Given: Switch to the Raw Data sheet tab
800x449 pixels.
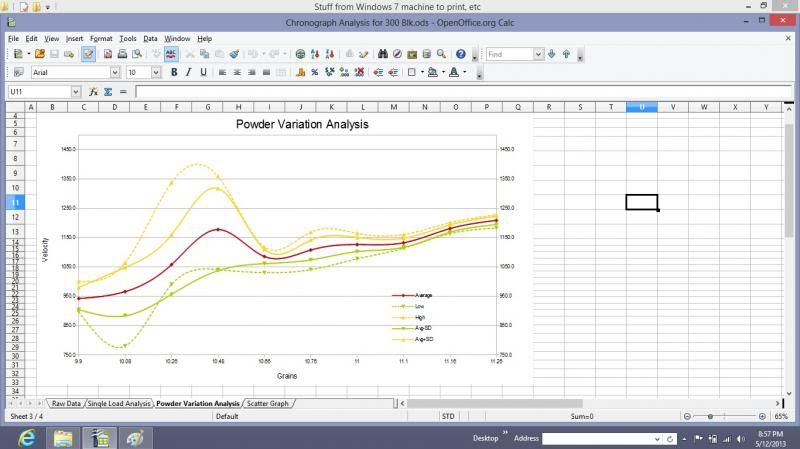Looking at the screenshot, I should [x=66, y=404].
